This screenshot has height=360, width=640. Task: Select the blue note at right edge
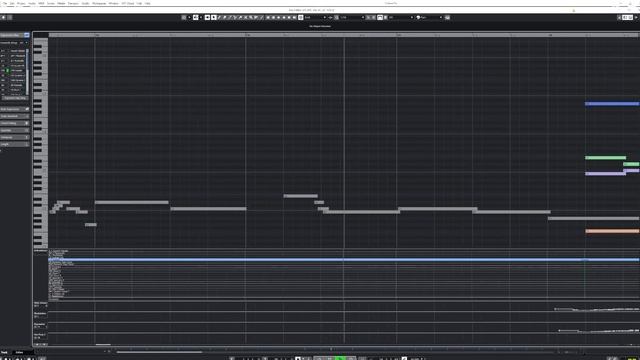tap(612, 104)
